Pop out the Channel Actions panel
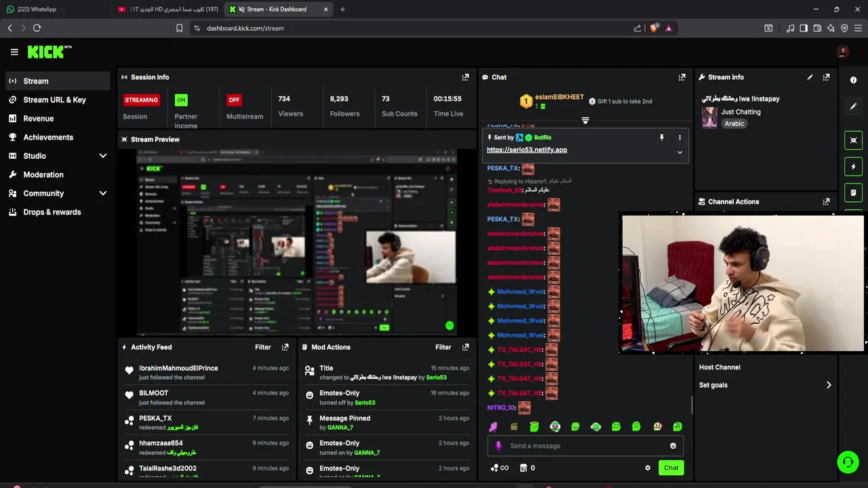 pyautogui.click(x=826, y=202)
